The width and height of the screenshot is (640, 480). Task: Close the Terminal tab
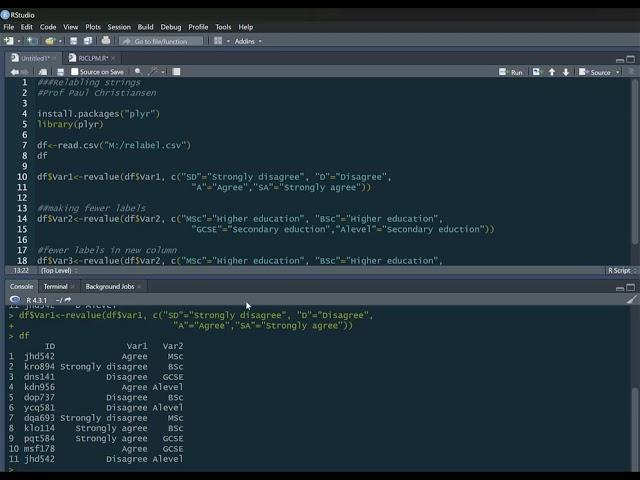pyautogui.click(x=73, y=287)
